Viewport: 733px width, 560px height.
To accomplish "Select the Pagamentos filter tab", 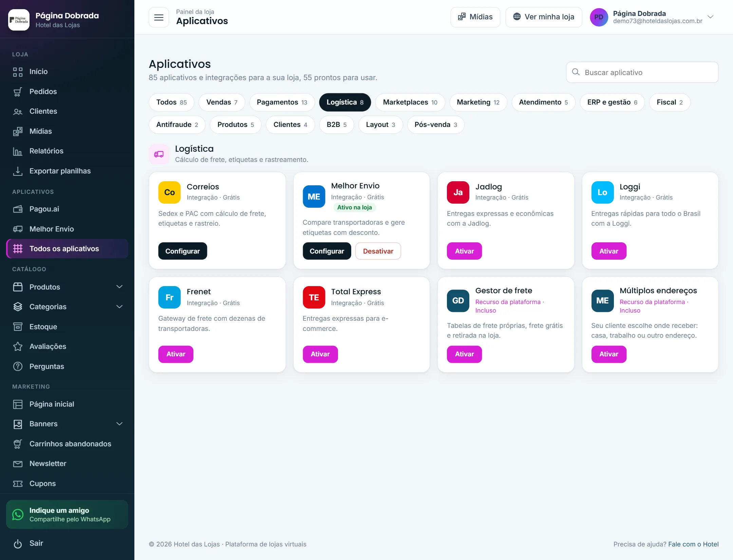I will [x=282, y=102].
